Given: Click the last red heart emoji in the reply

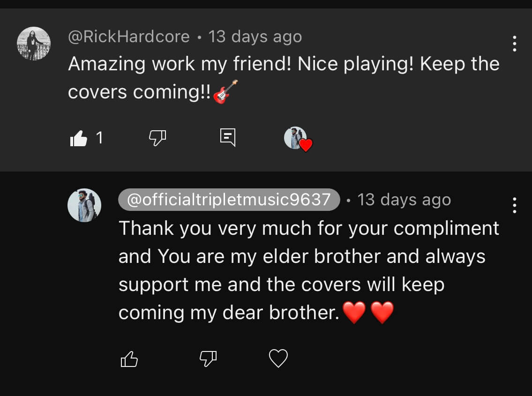Looking at the screenshot, I should point(382,313).
